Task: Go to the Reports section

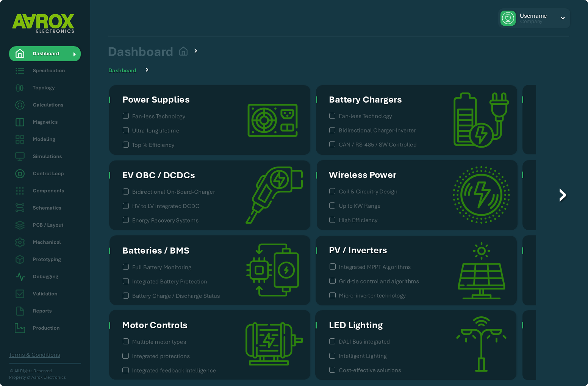Action: (42, 311)
